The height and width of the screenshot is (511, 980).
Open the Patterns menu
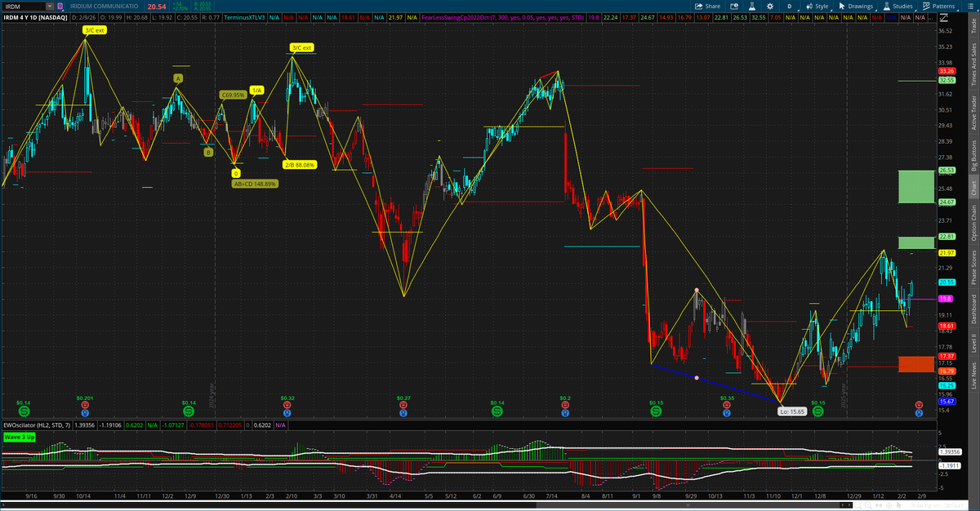click(x=941, y=6)
